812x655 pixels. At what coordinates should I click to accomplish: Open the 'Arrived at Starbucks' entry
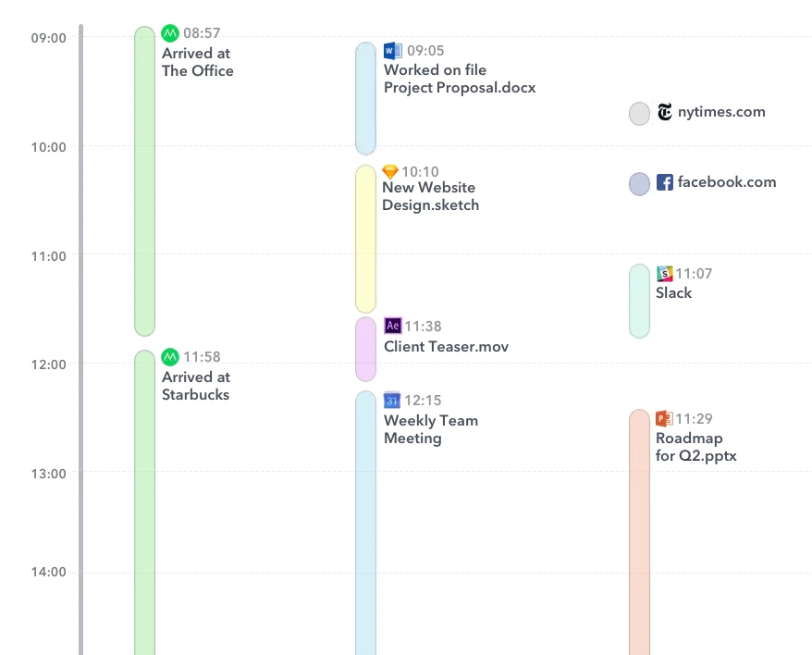[196, 386]
